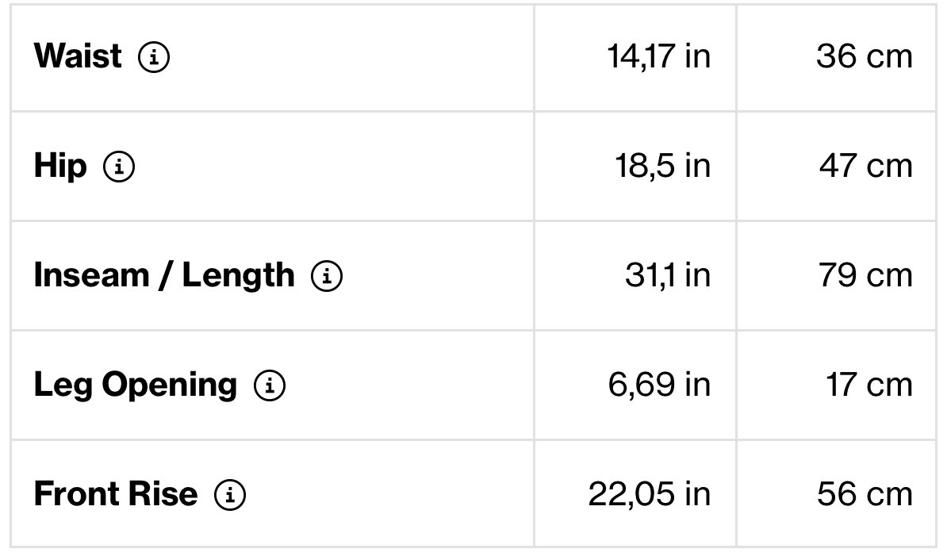The image size is (947, 560).
Task: Open the Hip info icon
Action: point(119,167)
